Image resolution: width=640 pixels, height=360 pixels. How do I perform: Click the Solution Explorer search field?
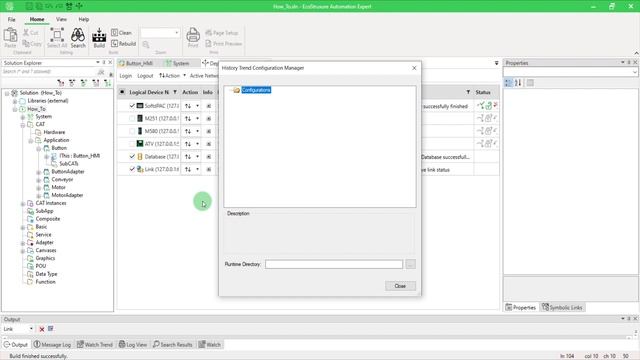(x=49, y=72)
